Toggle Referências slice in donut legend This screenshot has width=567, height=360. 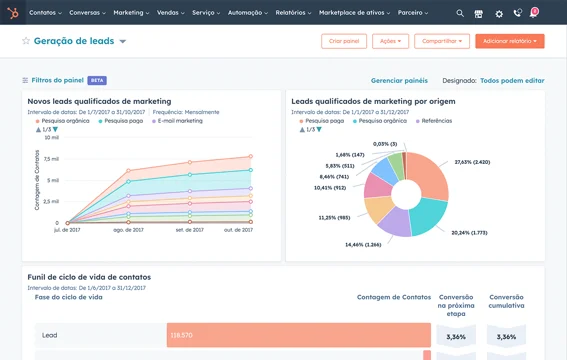tap(434, 121)
